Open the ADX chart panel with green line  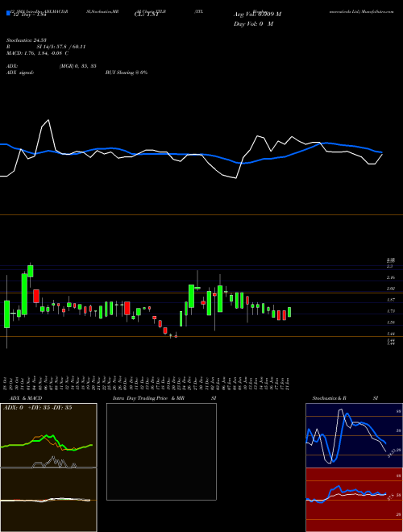(x=48, y=435)
